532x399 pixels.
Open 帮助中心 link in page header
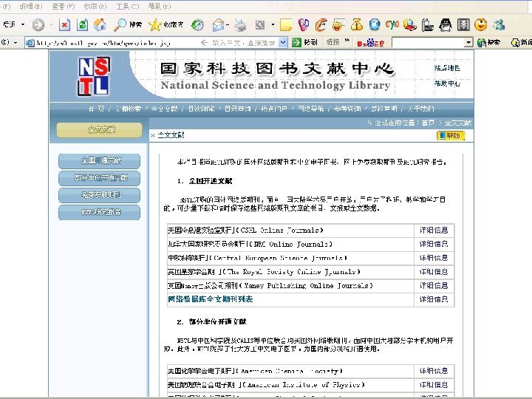tap(447, 83)
